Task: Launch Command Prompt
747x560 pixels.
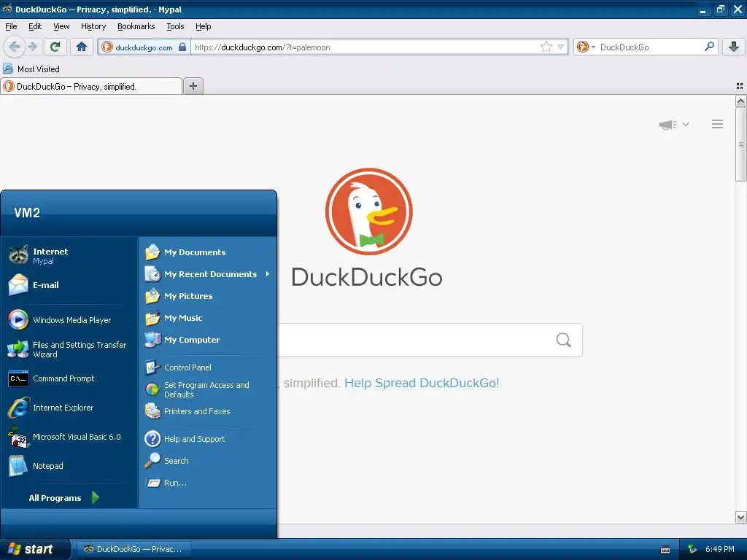Action: [69, 378]
